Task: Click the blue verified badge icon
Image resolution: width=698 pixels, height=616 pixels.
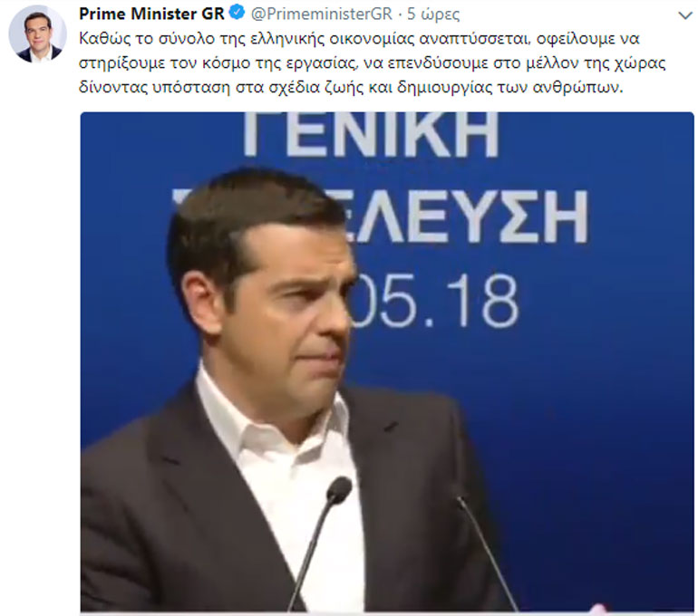Action: click(237, 13)
